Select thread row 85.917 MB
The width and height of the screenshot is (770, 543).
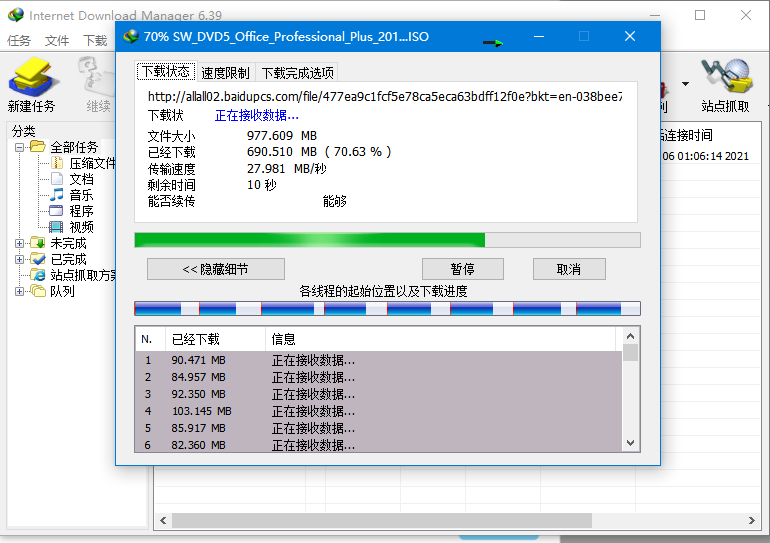pos(379,428)
